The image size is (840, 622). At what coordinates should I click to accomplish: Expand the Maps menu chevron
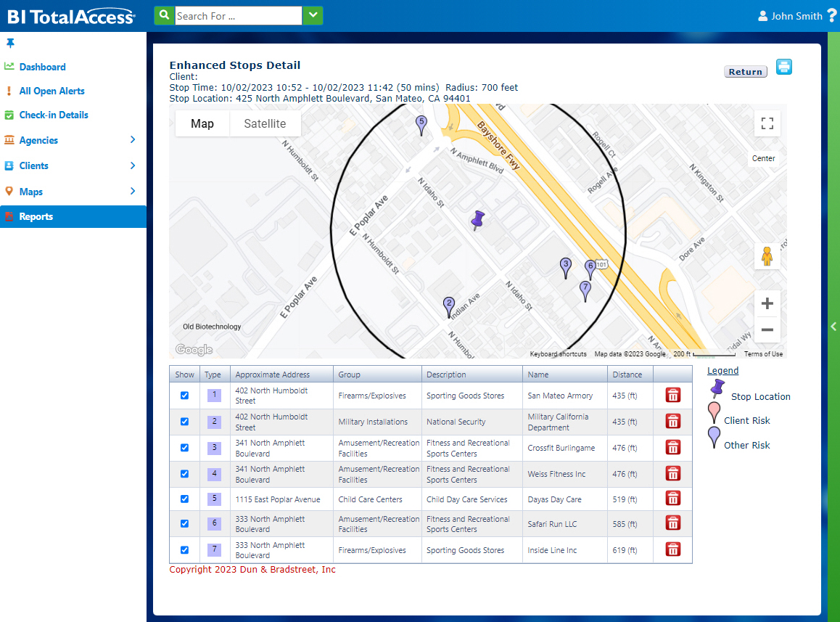point(133,192)
